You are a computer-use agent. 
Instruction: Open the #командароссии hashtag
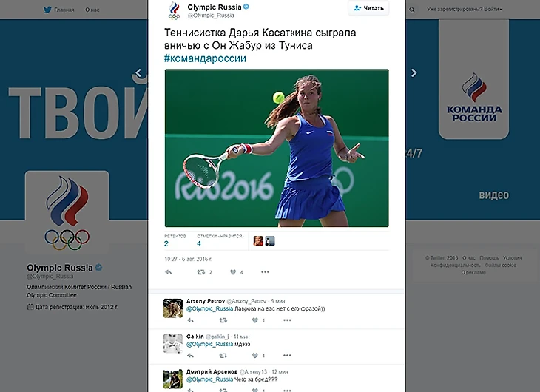coord(205,58)
